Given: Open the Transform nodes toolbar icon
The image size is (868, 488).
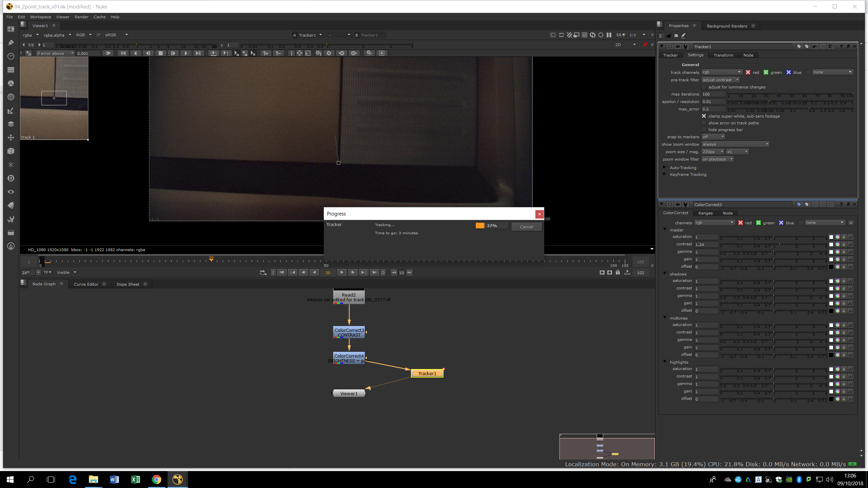Looking at the screenshot, I should (11, 138).
